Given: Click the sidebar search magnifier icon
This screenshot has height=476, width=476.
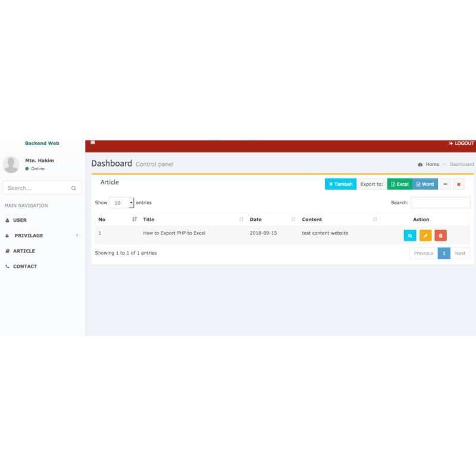Looking at the screenshot, I should point(74,187).
